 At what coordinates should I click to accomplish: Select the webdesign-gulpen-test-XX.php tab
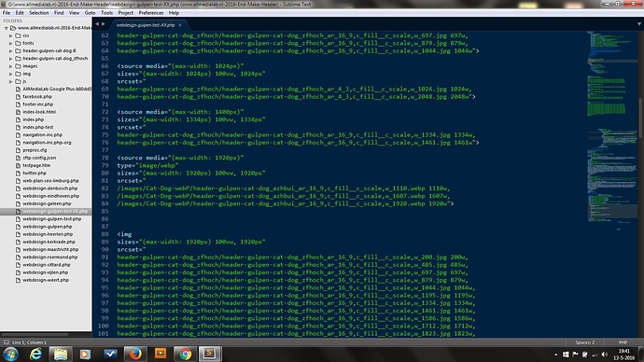click(146, 25)
